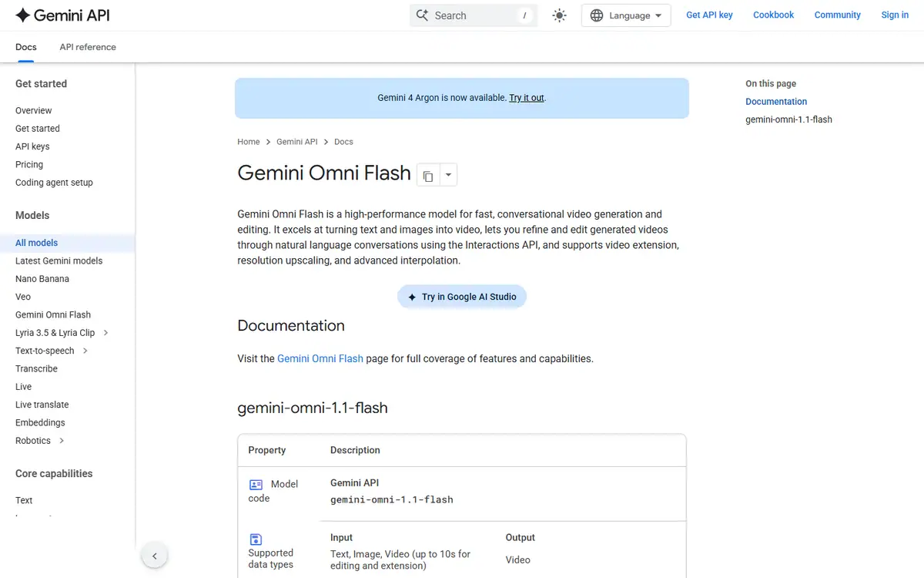
Task: Open Text under Core capabilities
Action: click(x=24, y=500)
